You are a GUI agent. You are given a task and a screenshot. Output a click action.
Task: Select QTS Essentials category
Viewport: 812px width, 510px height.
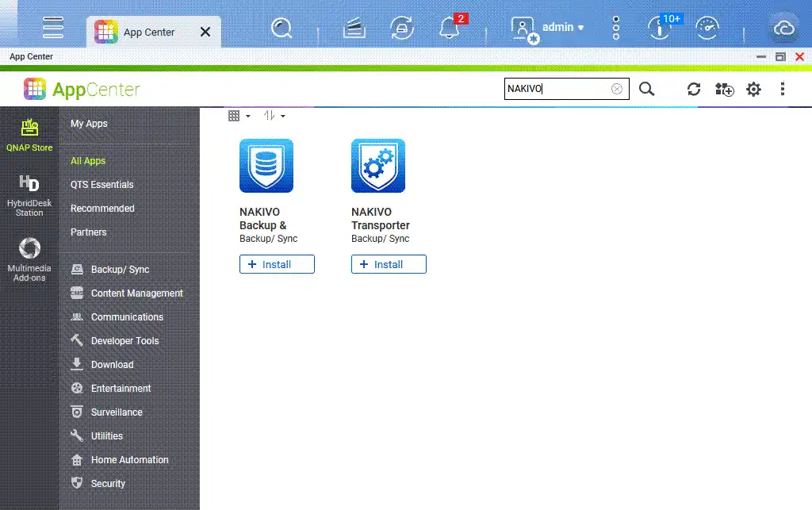click(x=102, y=184)
